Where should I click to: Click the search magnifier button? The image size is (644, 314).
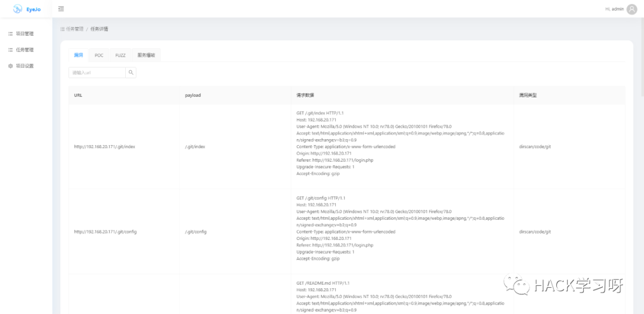pyautogui.click(x=131, y=72)
